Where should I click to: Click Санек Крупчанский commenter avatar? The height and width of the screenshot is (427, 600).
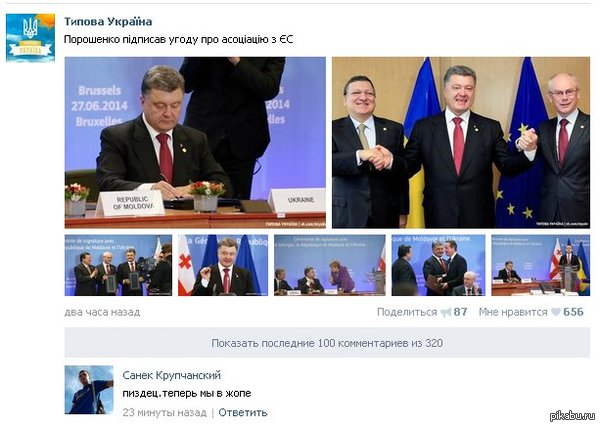[x=89, y=390]
